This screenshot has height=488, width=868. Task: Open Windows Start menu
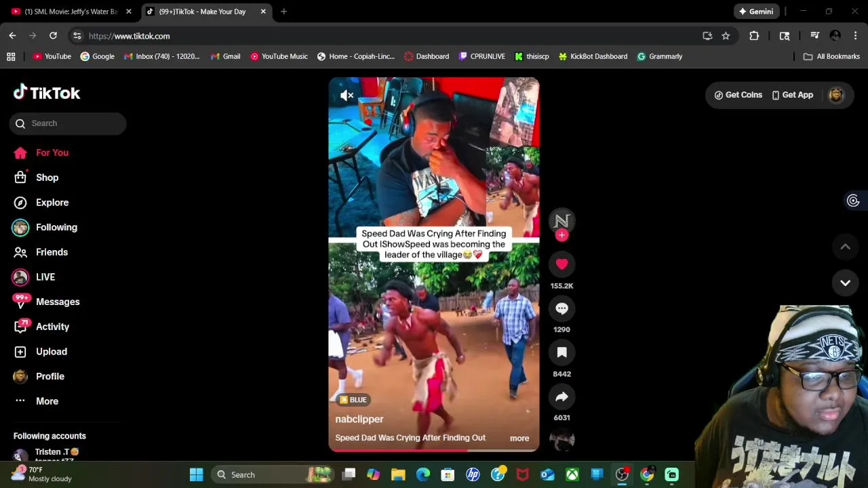click(x=196, y=474)
